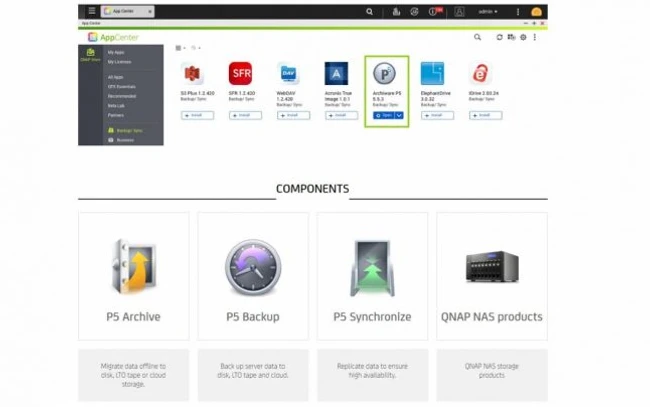This screenshot has height=407, width=650.
Task: Install the ElephantDrive app
Action: (437, 115)
